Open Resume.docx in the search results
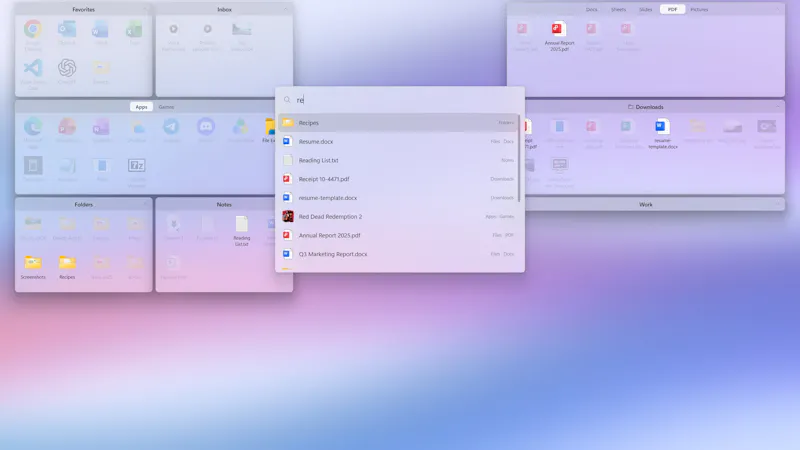This screenshot has width=800, height=450. [x=398, y=141]
